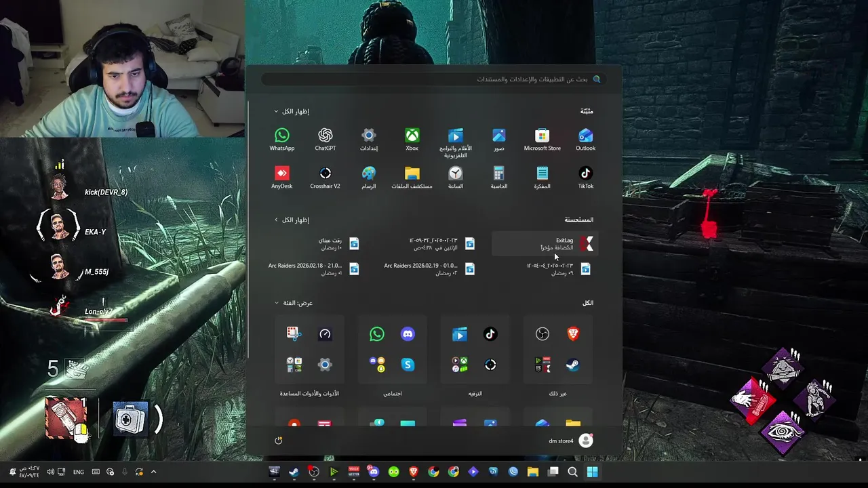Open Task View on the taskbar
The width and height of the screenshot is (868, 488).
point(553,472)
